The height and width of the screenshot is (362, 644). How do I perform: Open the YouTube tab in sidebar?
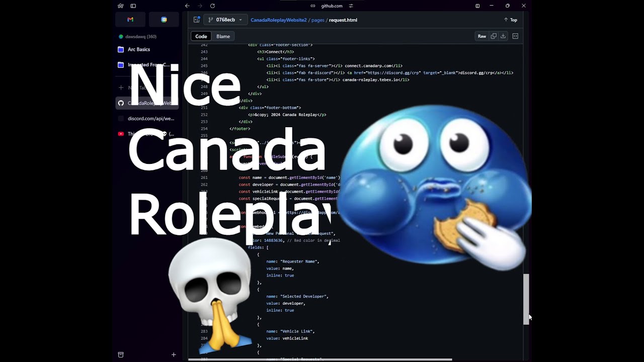[147, 134]
